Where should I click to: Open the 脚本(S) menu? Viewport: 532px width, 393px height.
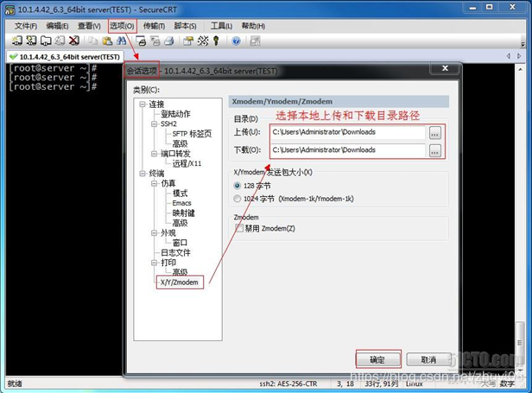click(x=185, y=26)
